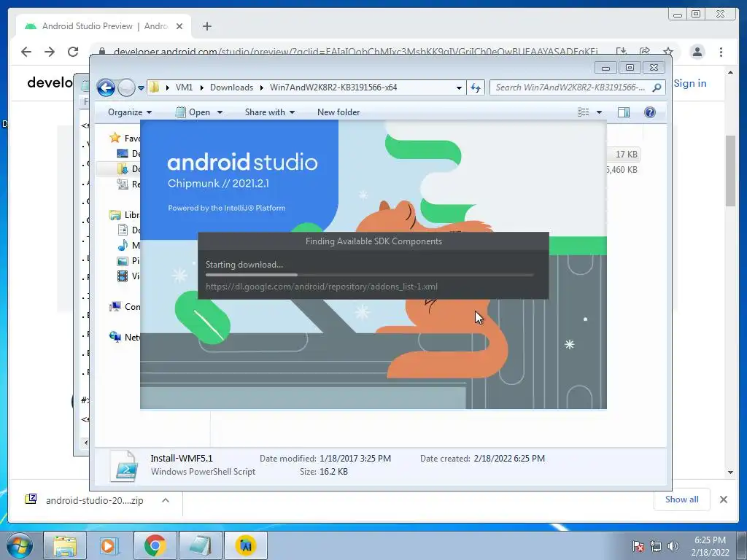This screenshot has width=747, height=560.
Task: Switch to Chrome in taskbar
Action: click(155, 545)
